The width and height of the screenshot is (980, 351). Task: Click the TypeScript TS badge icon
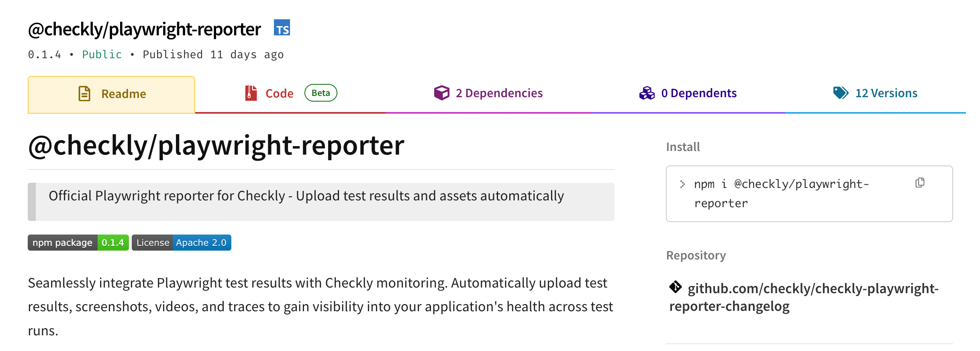click(282, 28)
